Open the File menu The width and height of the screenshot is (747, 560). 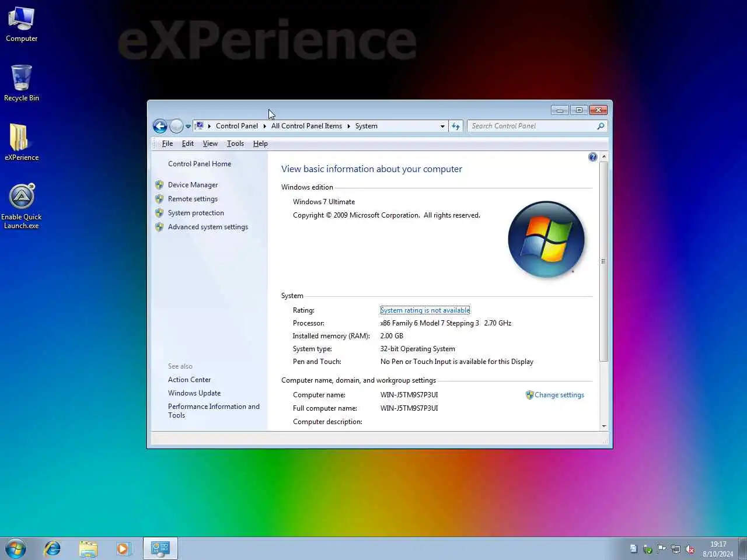[x=167, y=143]
